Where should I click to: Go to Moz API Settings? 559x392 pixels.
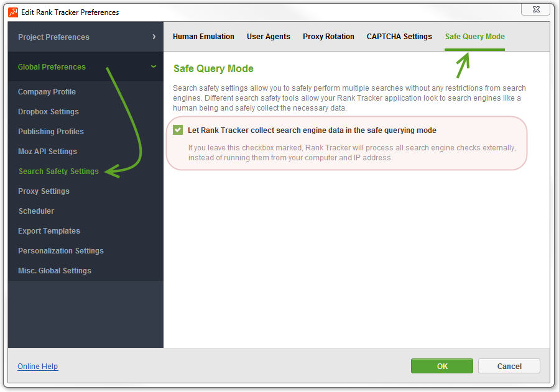(47, 152)
